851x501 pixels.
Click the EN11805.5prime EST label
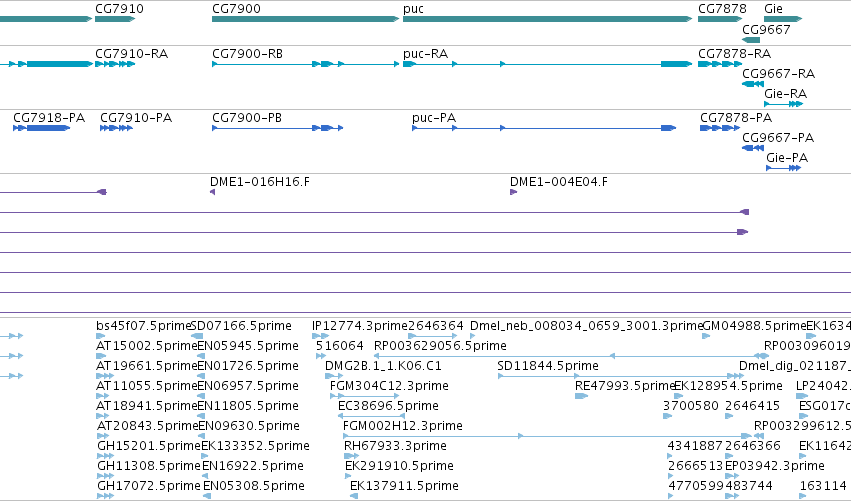(249, 406)
